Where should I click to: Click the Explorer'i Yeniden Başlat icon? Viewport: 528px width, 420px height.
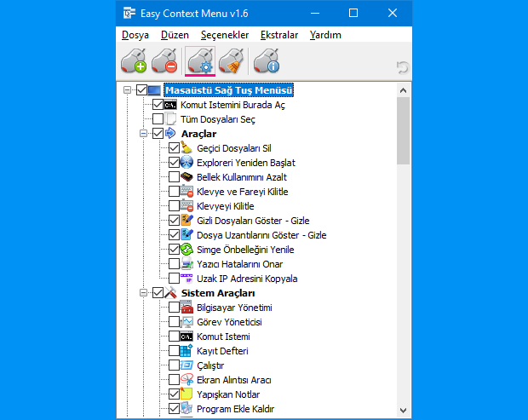click(x=187, y=163)
